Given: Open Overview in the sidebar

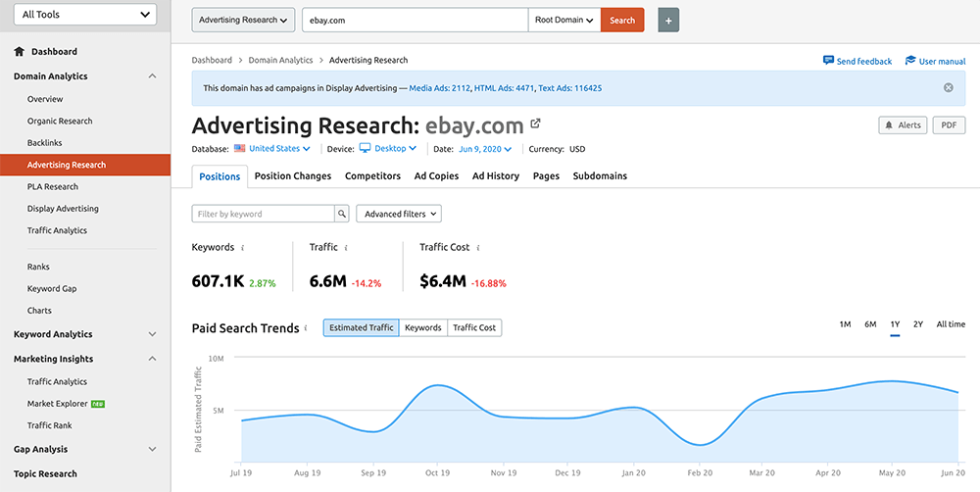Looking at the screenshot, I should coord(45,99).
